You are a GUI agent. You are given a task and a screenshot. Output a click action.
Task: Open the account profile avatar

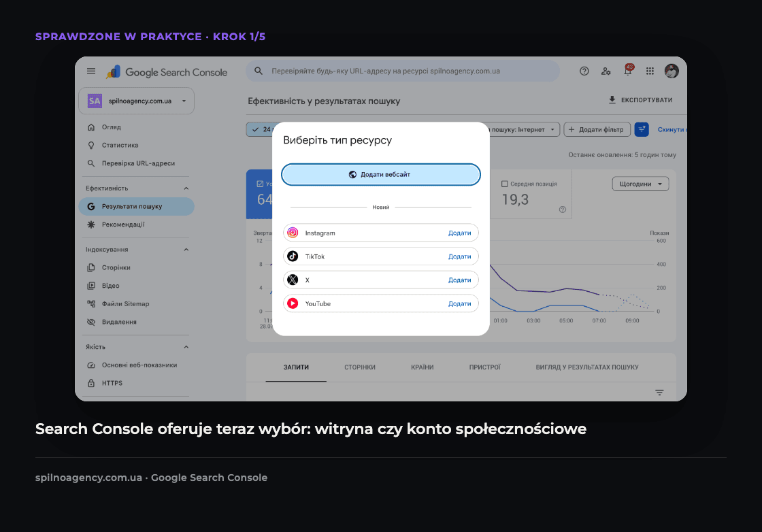[x=672, y=71]
